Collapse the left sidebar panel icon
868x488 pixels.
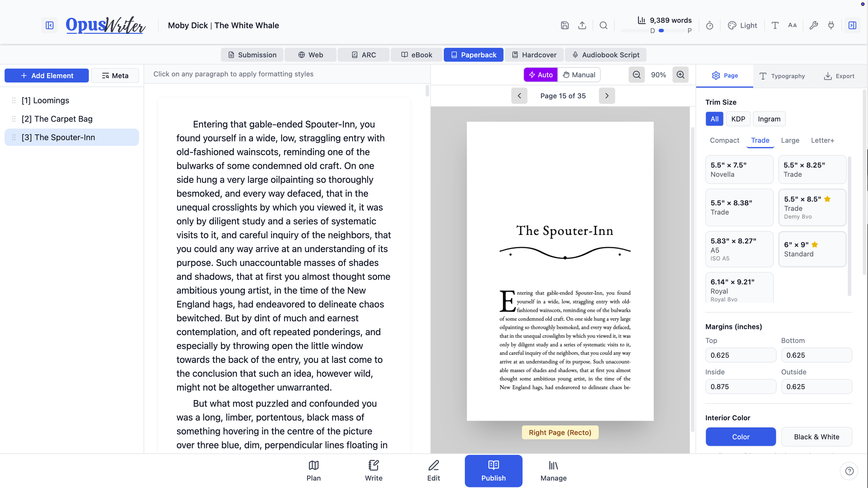click(50, 25)
